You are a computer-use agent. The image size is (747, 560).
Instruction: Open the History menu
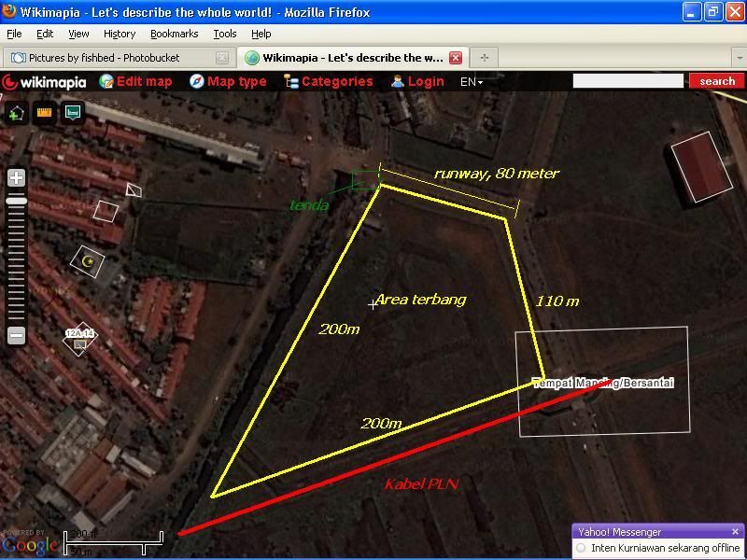pos(120,34)
